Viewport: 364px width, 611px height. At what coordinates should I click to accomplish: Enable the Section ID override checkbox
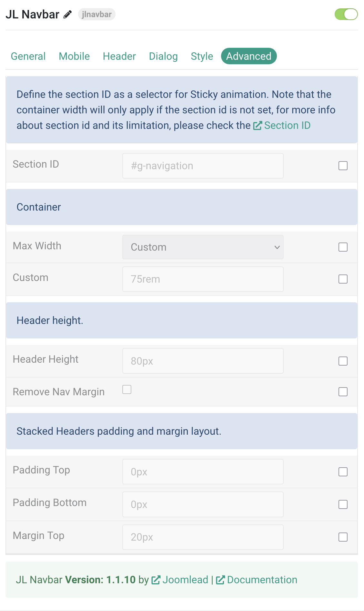pos(343,166)
